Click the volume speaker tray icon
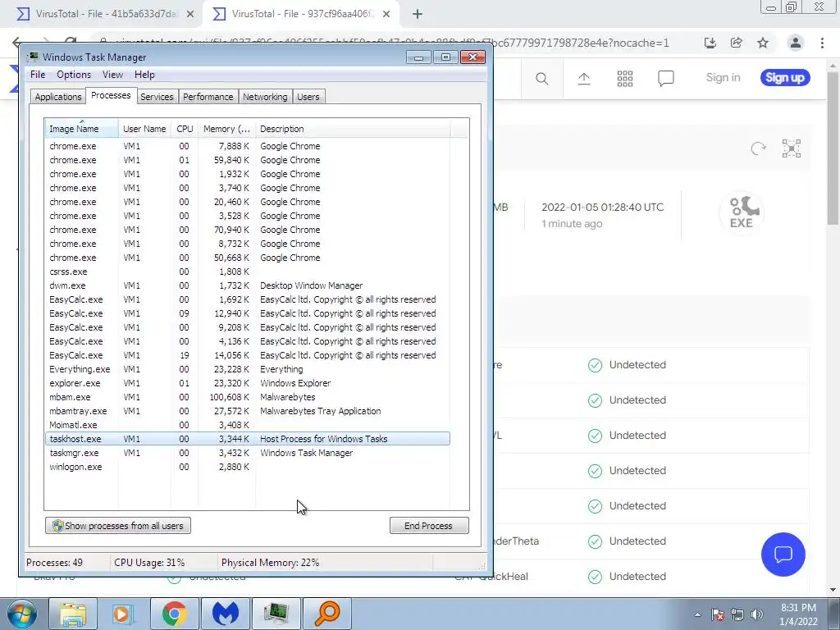The width and height of the screenshot is (840, 630). 757,614
